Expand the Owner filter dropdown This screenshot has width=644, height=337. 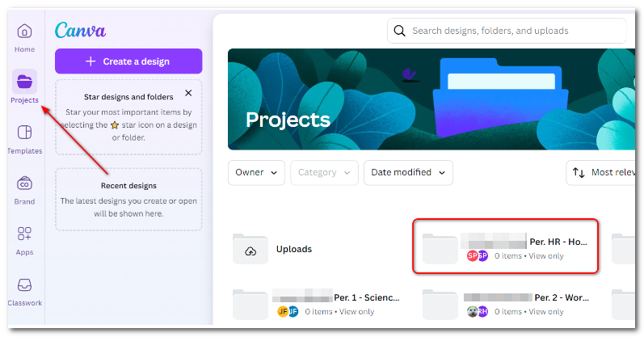click(x=256, y=173)
